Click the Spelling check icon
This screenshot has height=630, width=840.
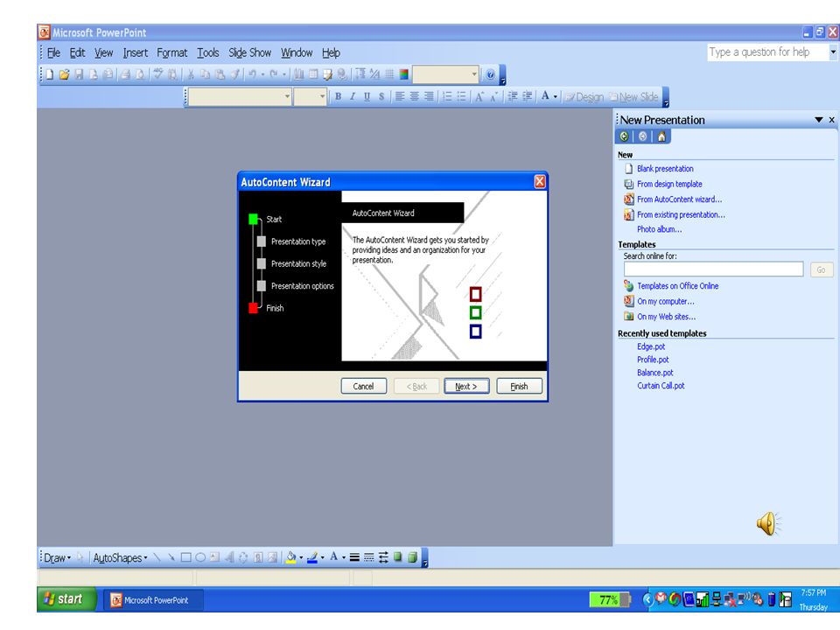point(158,74)
